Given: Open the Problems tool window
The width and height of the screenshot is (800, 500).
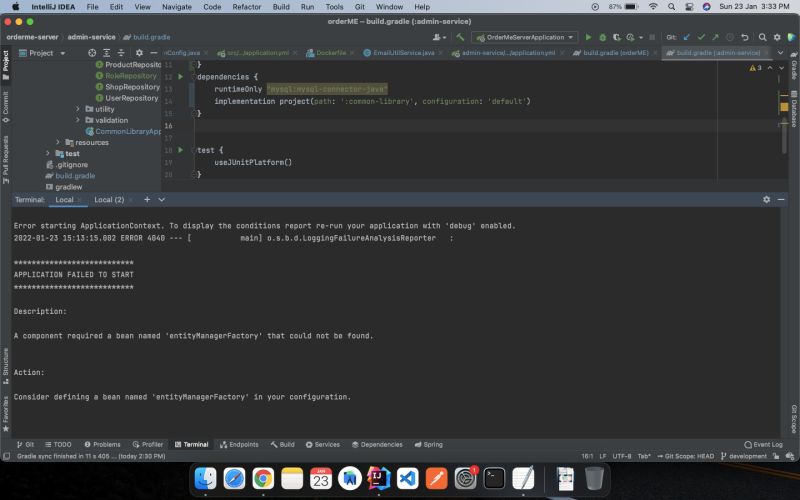Looking at the screenshot, I should (103, 444).
